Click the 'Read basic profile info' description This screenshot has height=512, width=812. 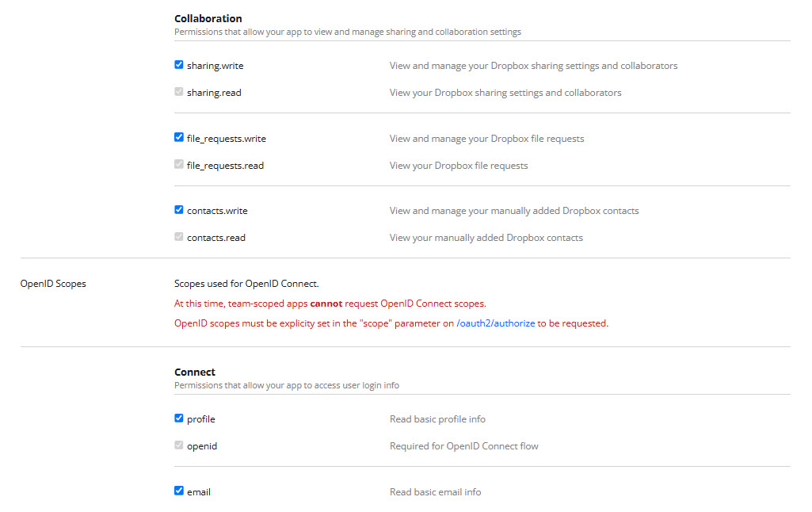tap(437, 419)
